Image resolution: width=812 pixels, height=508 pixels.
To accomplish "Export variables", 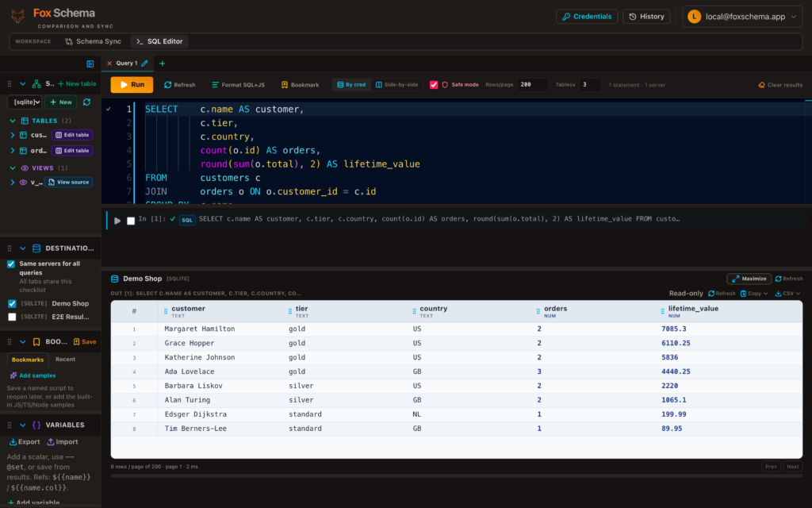I will [25, 442].
